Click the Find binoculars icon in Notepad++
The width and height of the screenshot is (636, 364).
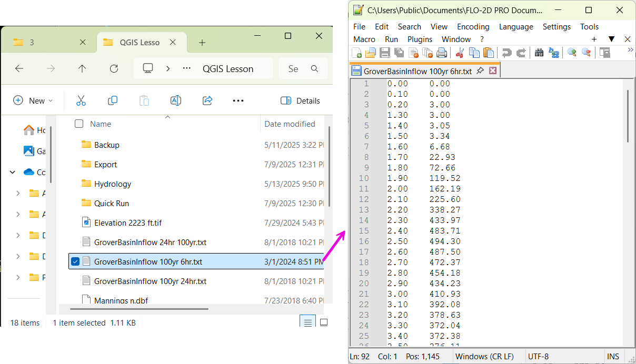coord(539,53)
